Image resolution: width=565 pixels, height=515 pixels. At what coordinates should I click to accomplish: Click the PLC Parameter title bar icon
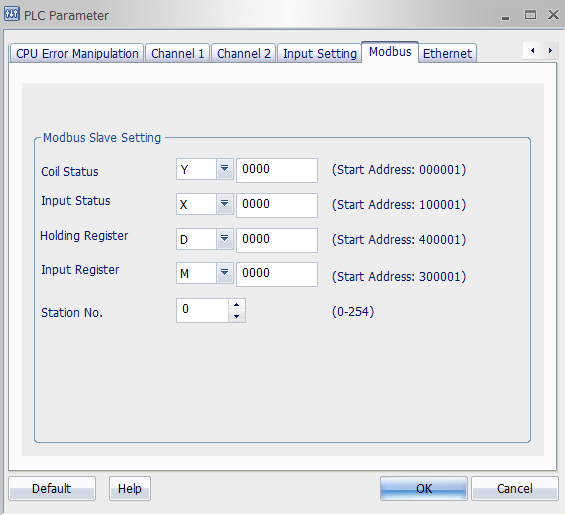click(12, 14)
